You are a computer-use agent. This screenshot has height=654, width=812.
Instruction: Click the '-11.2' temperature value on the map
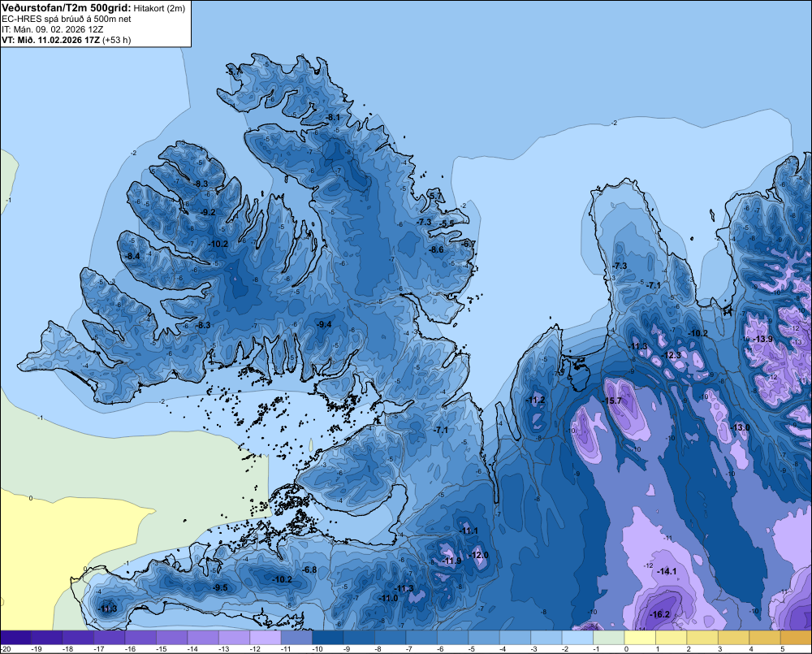click(535, 400)
